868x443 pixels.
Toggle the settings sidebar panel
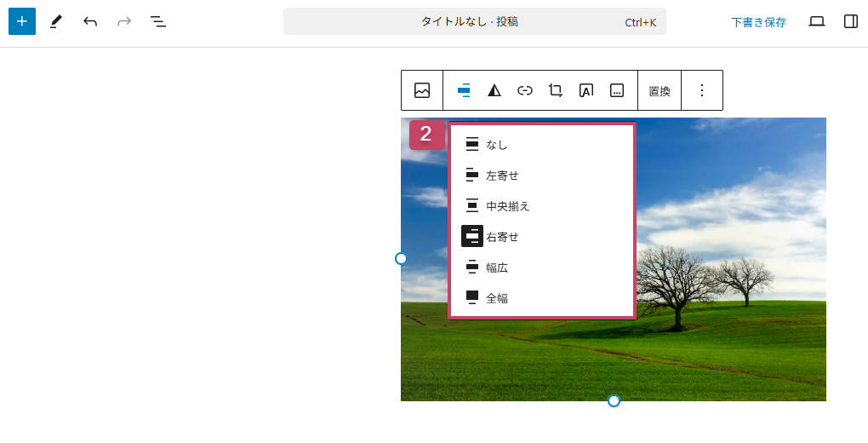[850, 21]
